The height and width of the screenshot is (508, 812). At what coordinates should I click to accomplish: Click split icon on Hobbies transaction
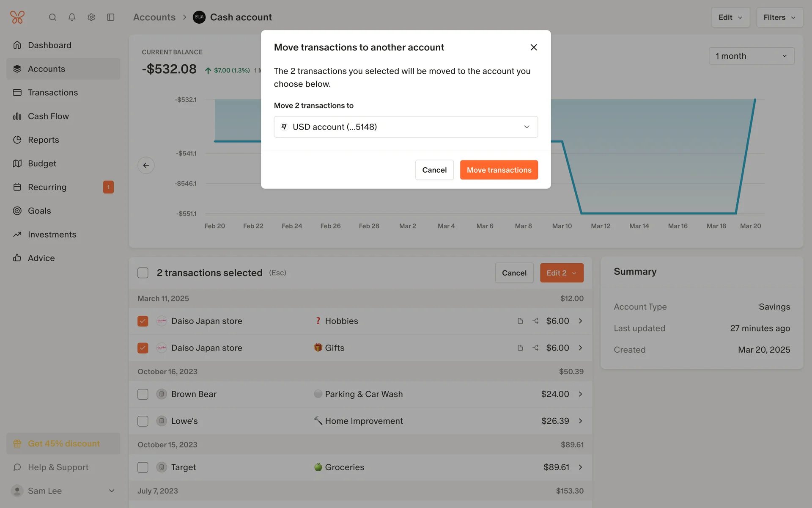[x=535, y=321]
